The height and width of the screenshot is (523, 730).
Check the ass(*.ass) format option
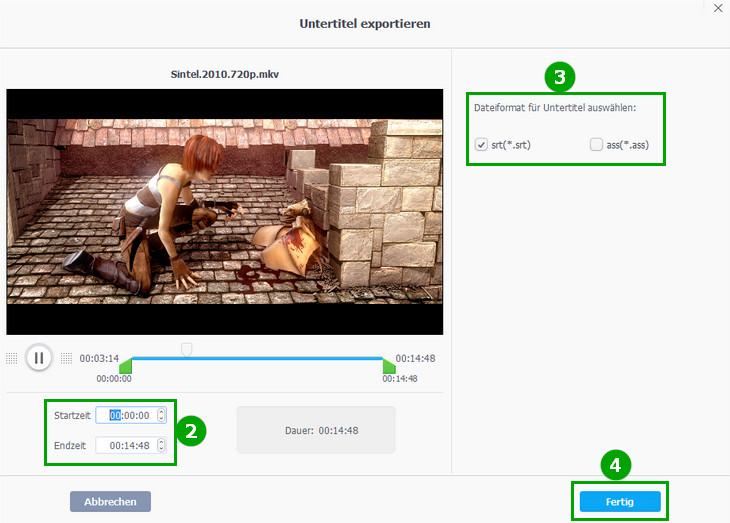(x=596, y=144)
